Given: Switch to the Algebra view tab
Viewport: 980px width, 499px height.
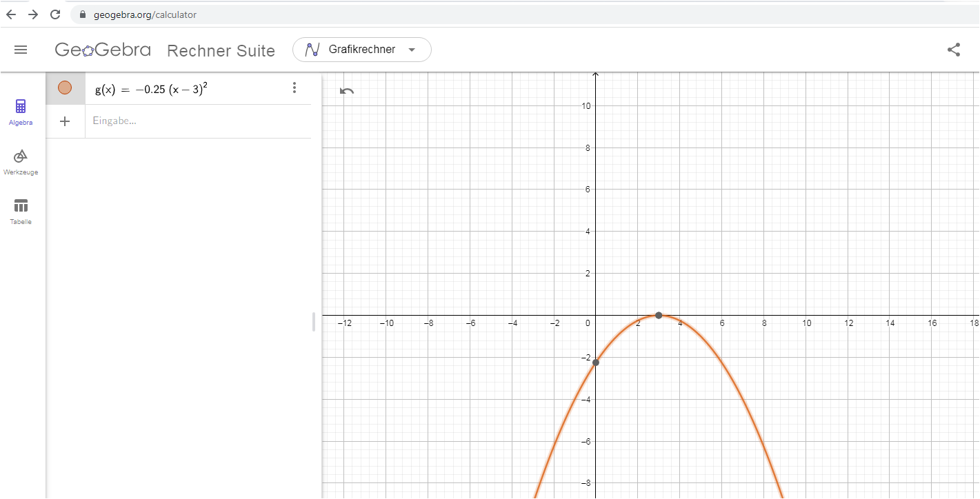Looking at the screenshot, I should tap(21, 112).
